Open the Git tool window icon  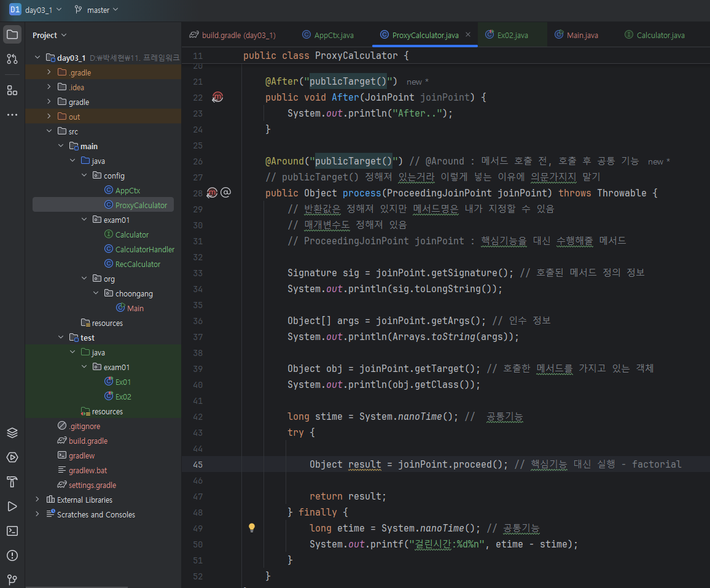click(x=12, y=579)
